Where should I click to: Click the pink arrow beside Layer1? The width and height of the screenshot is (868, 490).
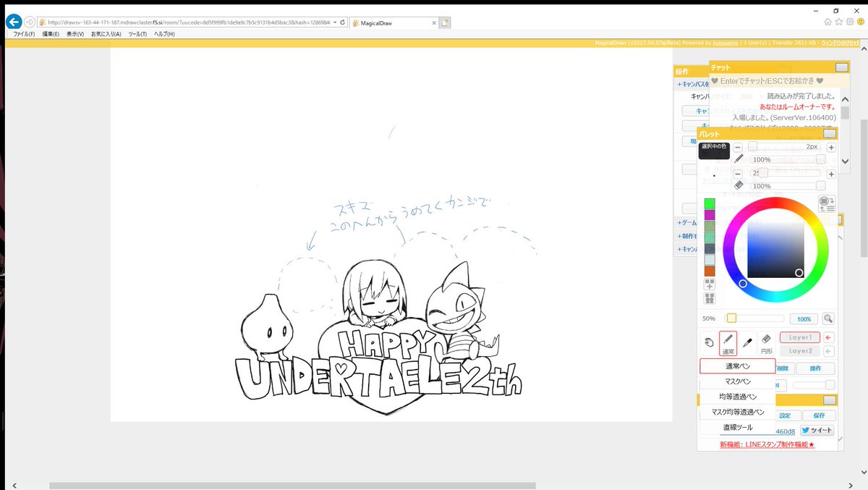pyautogui.click(x=829, y=337)
